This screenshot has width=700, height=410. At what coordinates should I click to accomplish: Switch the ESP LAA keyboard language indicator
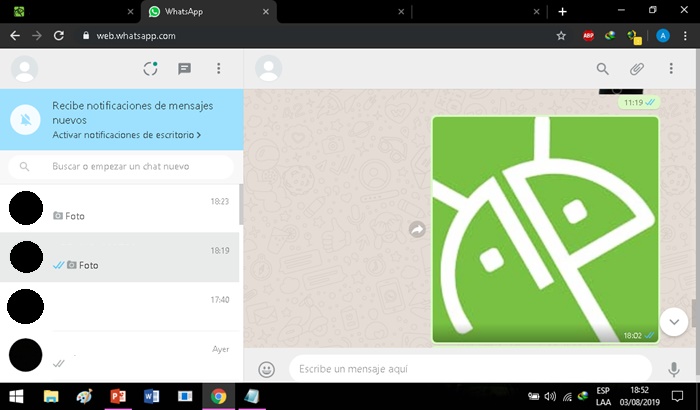603,396
